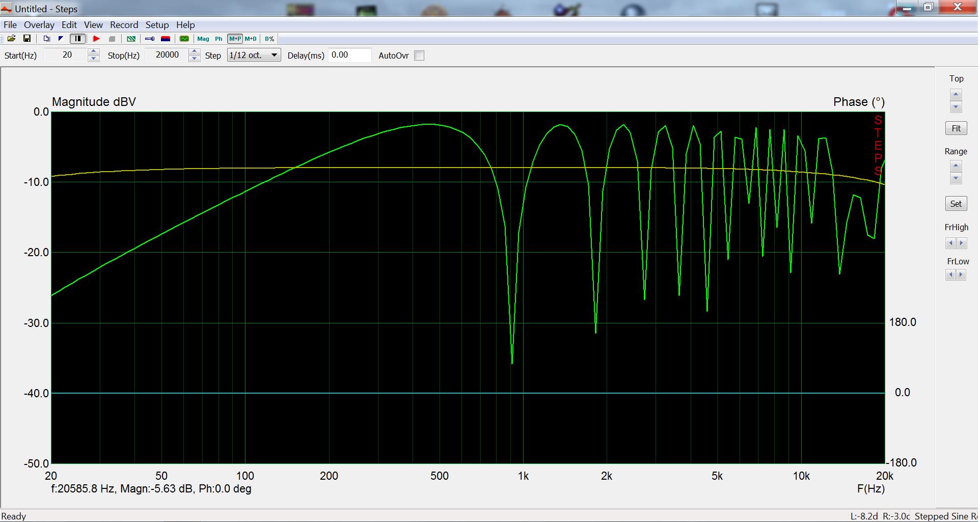Minimize the Steps window
980x522 pixels.
[907, 7]
